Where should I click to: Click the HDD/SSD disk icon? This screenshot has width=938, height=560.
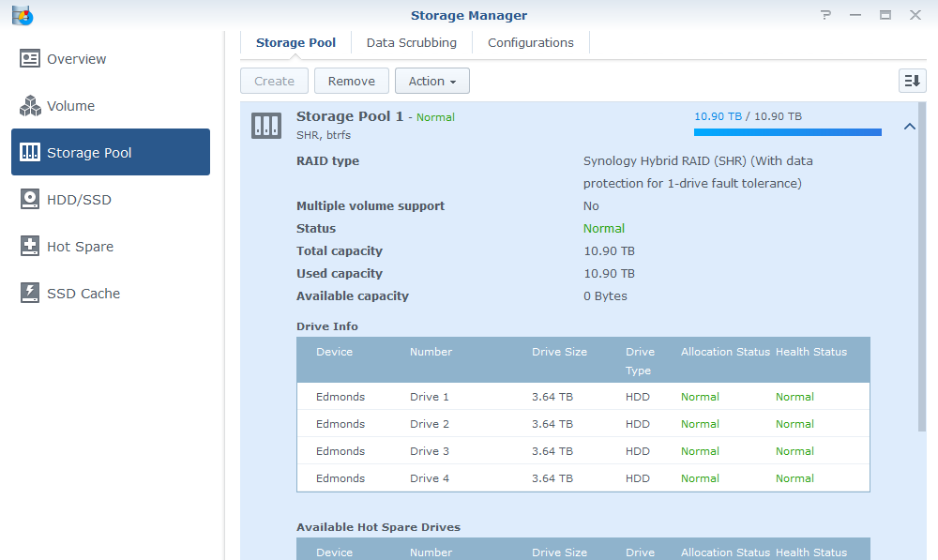click(x=30, y=199)
